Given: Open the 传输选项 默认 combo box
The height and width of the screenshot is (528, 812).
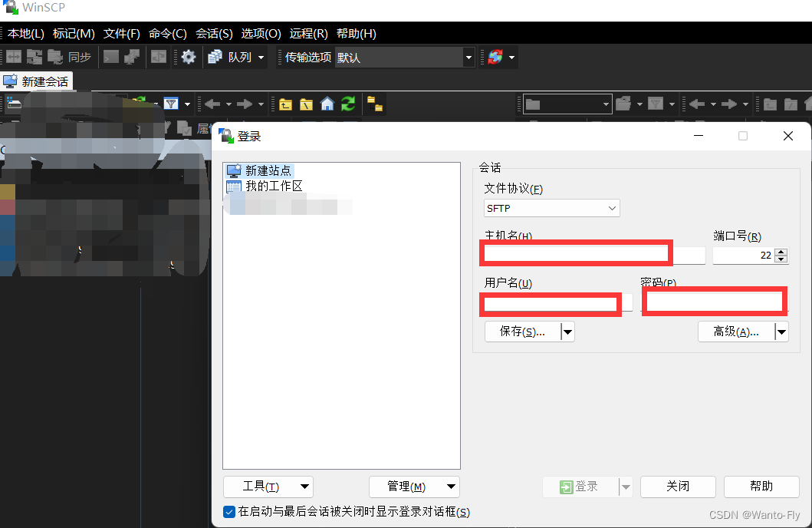Looking at the screenshot, I should [405, 58].
